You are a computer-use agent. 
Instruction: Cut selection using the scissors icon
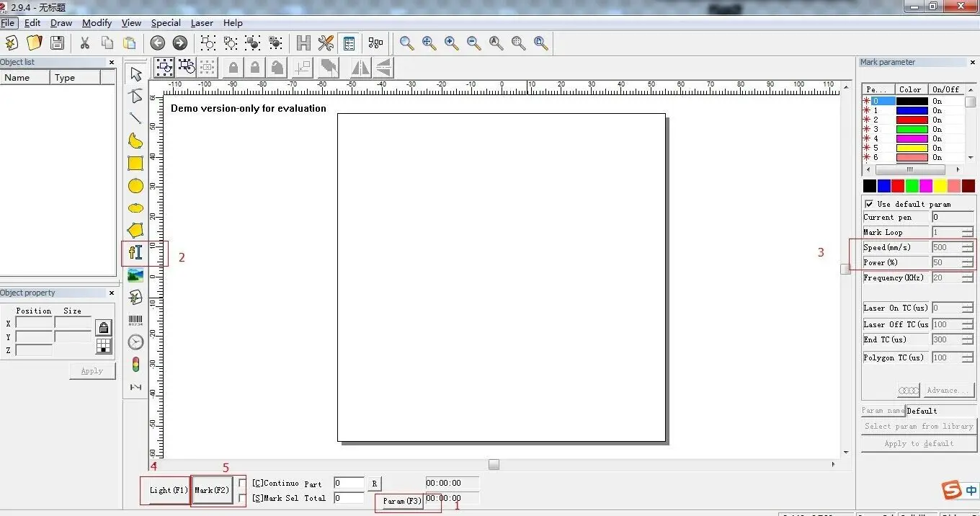[x=85, y=43]
